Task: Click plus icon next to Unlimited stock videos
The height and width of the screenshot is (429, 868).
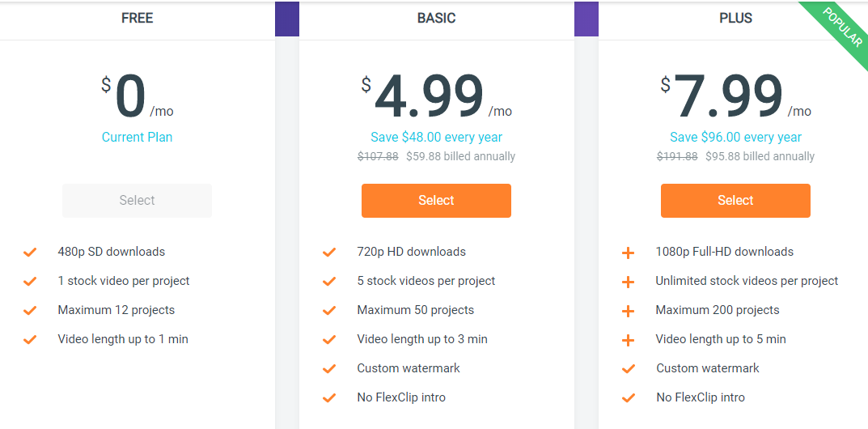Action: tap(628, 282)
